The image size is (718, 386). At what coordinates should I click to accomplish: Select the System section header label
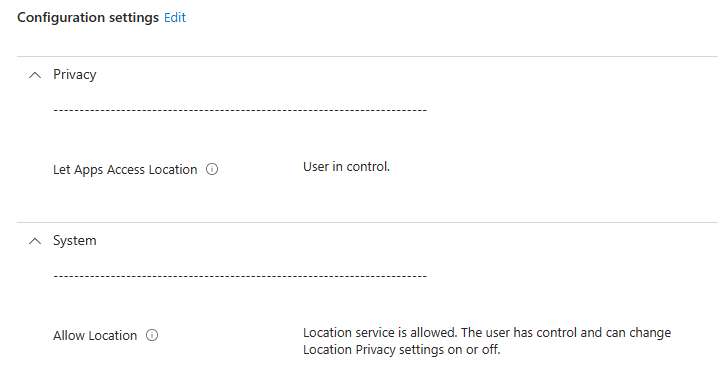75,241
